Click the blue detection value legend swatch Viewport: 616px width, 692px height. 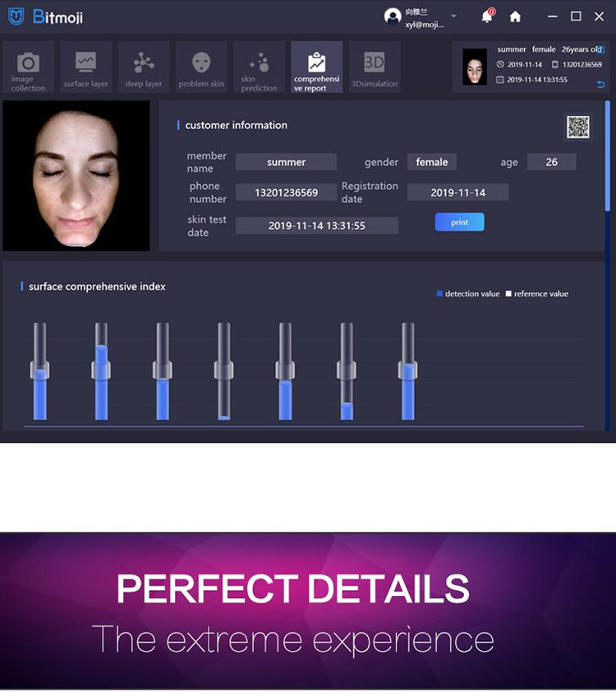click(439, 293)
